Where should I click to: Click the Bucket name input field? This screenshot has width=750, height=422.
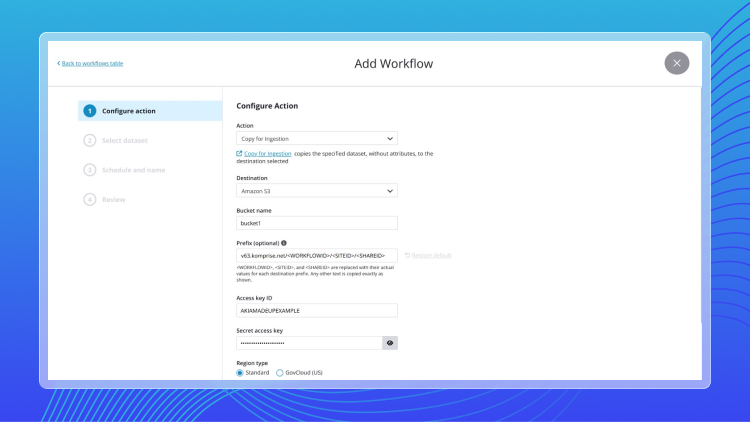click(317, 223)
